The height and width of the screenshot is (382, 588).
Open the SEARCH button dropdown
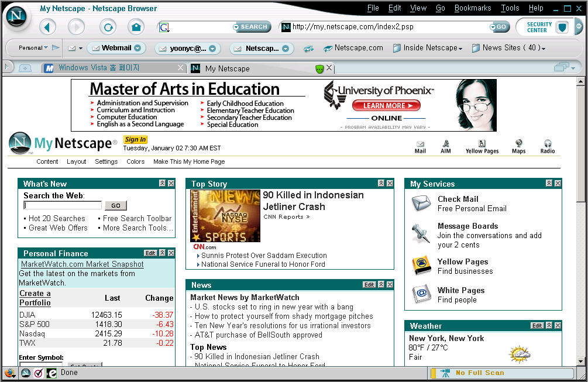[x=236, y=27]
